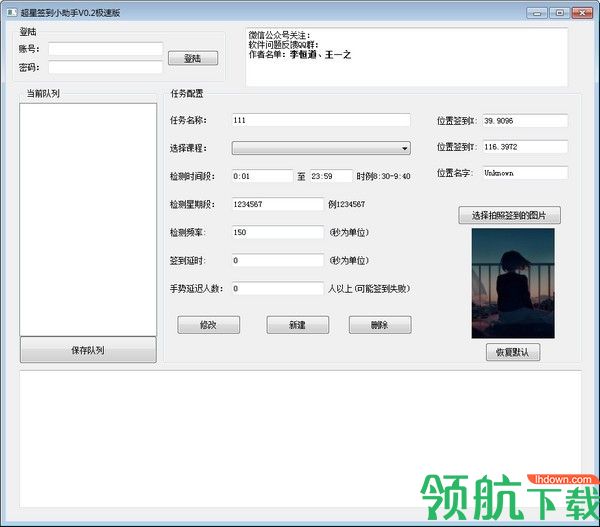The image size is (600, 527).
Task: Click the 登陆 login button
Action: click(193, 58)
